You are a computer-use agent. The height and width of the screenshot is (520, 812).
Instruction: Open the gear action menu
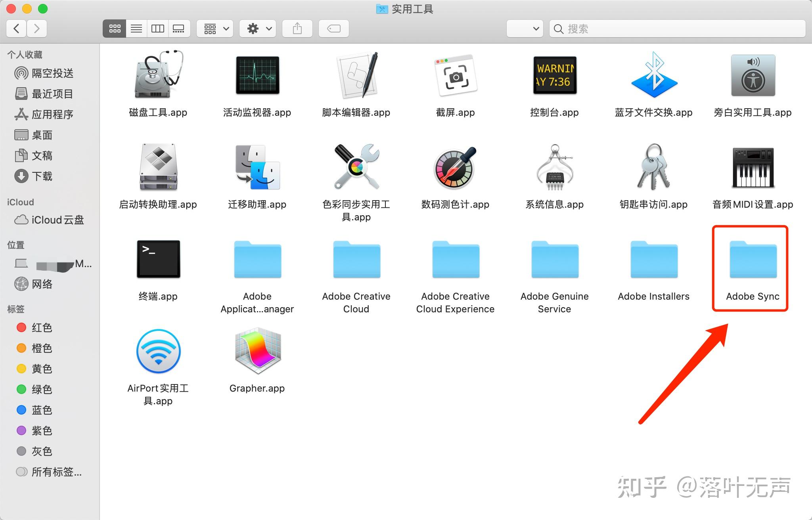pos(258,29)
